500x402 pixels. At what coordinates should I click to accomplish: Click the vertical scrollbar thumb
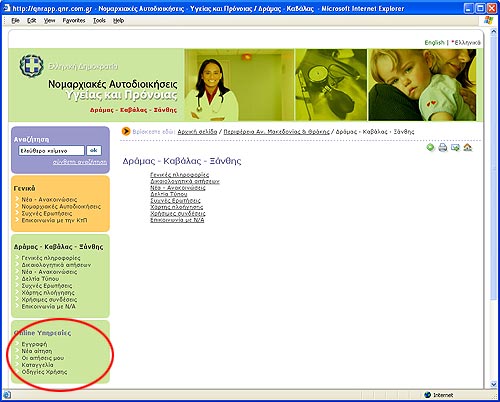click(494, 168)
